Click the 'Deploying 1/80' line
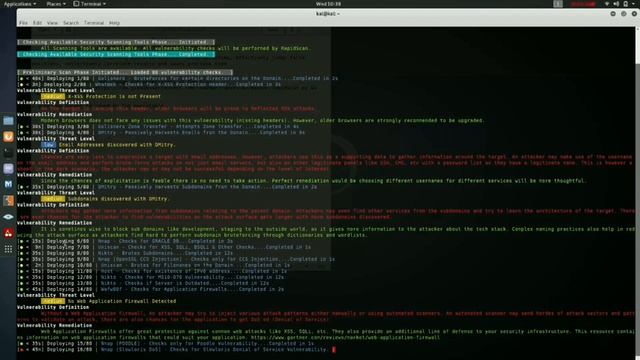This screenshot has width=640, height=360. (178, 78)
